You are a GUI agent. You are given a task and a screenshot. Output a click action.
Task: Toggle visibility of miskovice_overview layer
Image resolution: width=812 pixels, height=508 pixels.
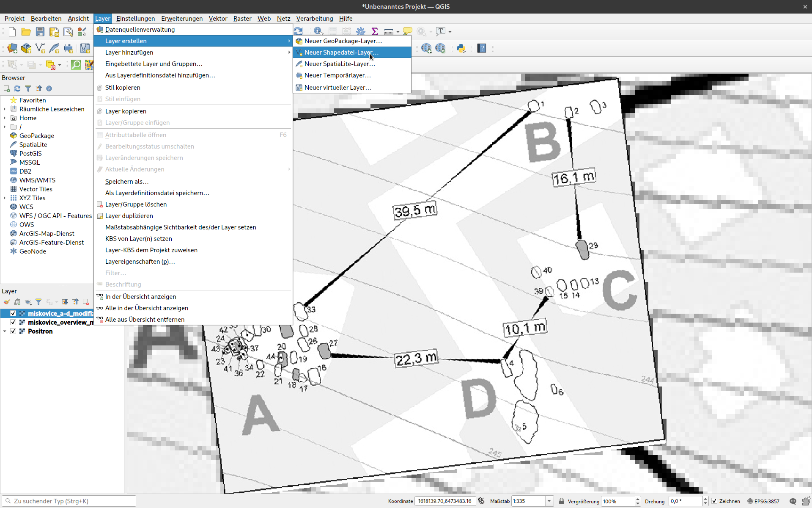click(x=13, y=323)
